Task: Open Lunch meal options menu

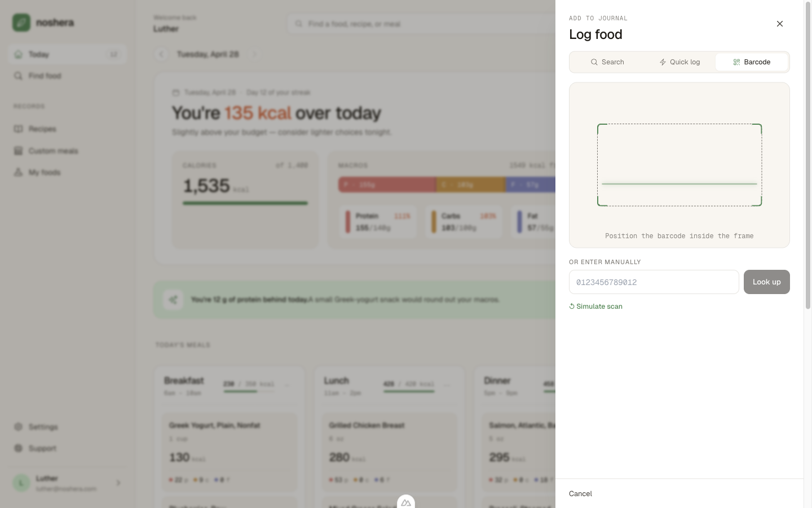Action: [447, 386]
